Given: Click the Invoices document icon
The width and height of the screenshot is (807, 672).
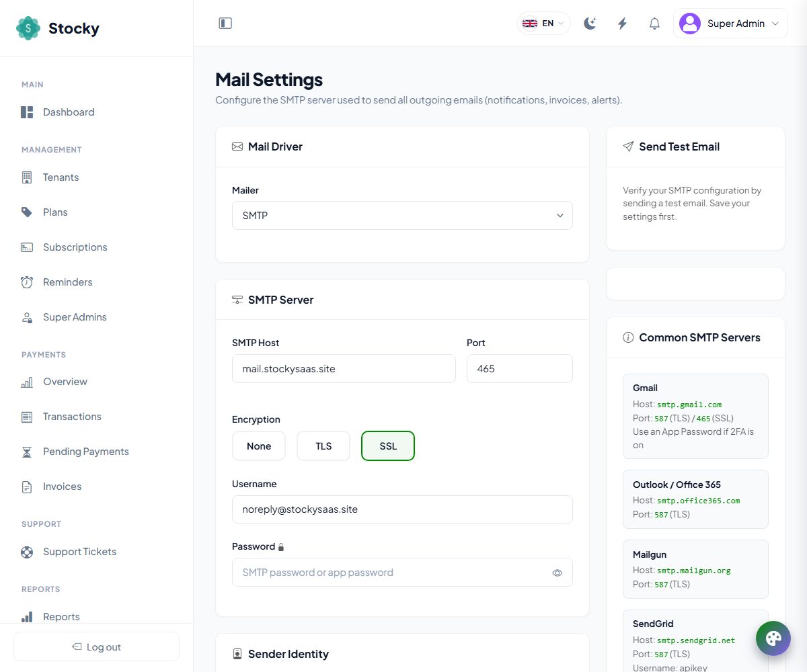Looking at the screenshot, I should 27,487.
